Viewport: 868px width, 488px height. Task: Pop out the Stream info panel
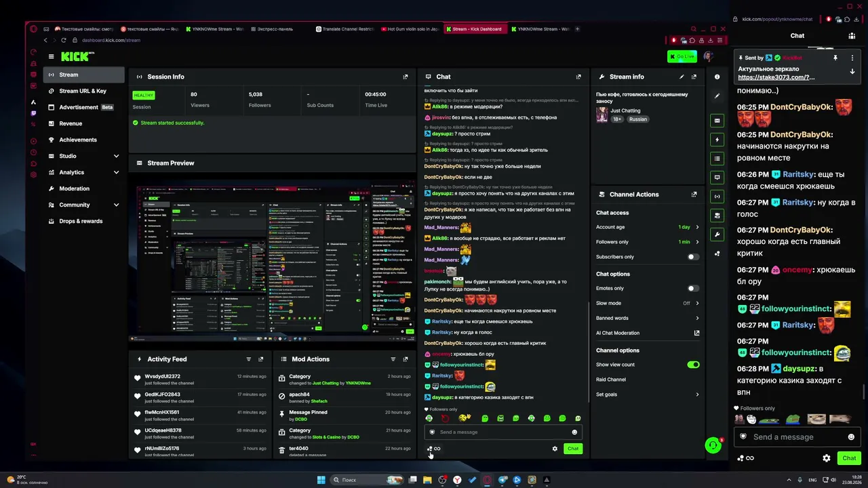pos(694,77)
